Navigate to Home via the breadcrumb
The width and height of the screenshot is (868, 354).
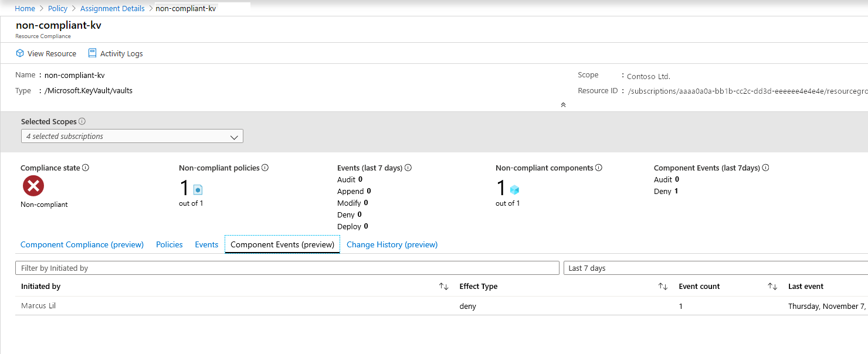tap(25, 8)
